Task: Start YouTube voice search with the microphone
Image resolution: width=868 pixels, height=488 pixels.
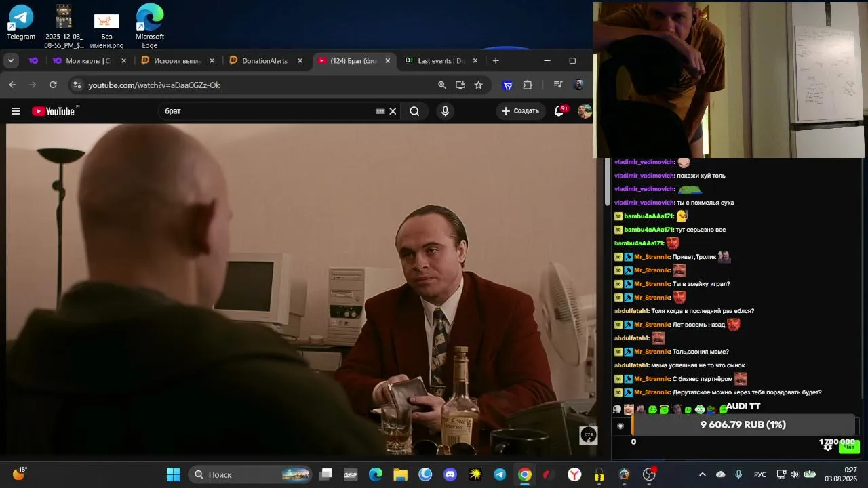Action: click(445, 111)
